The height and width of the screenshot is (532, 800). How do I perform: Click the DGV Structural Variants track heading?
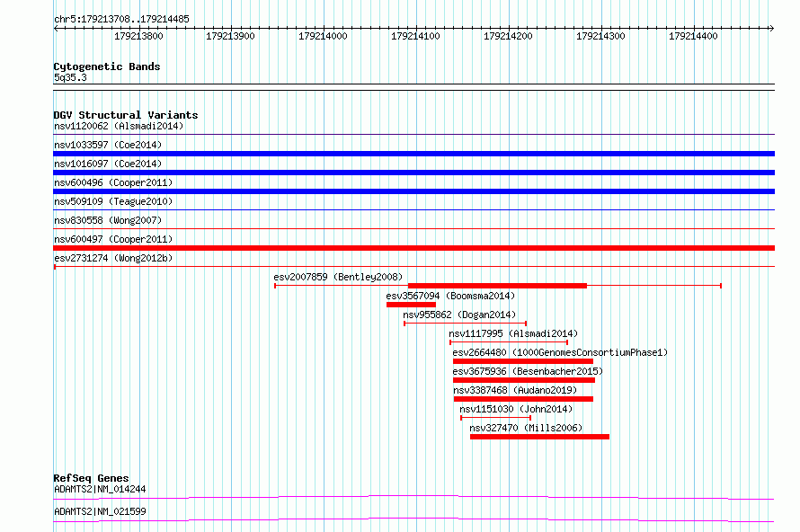(126, 115)
